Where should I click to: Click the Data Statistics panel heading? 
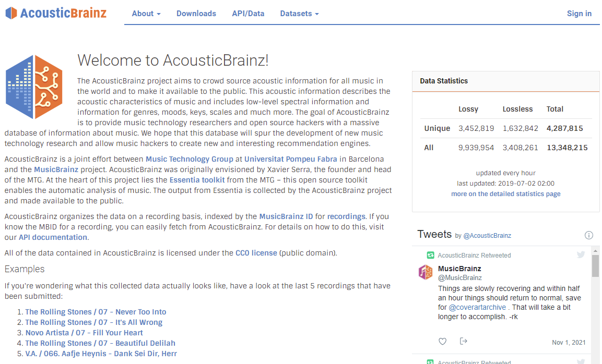tap(444, 81)
